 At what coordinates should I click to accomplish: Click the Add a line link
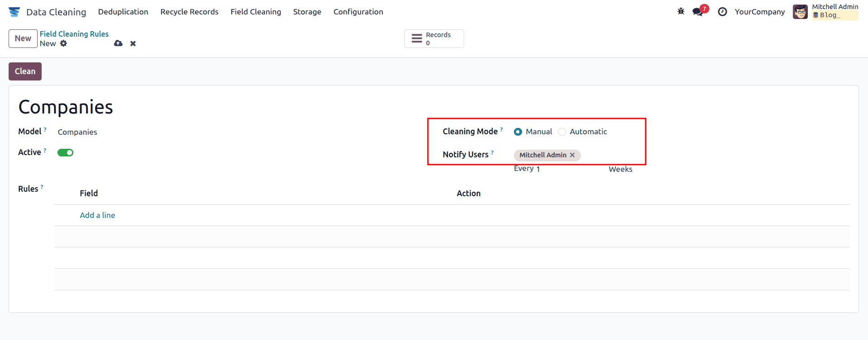point(97,215)
